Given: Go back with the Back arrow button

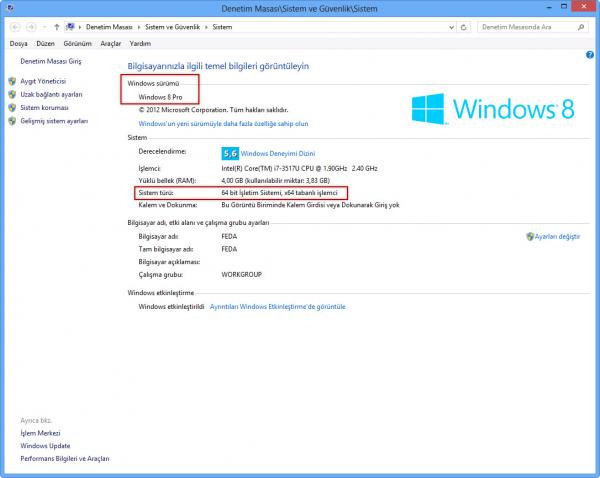Looking at the screenshot, I should [x=15, y=27].
